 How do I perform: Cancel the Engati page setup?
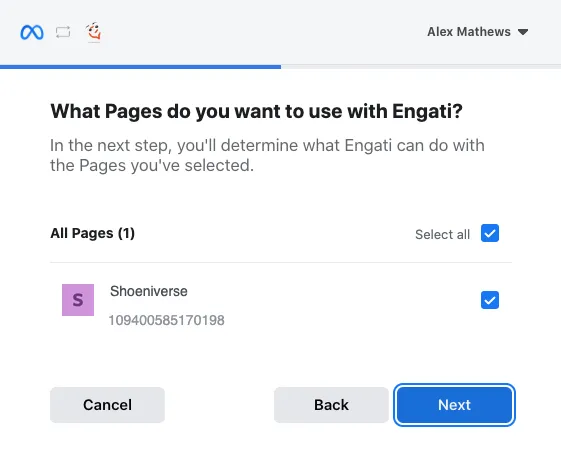pyautogui.click(x=107, y=405)
